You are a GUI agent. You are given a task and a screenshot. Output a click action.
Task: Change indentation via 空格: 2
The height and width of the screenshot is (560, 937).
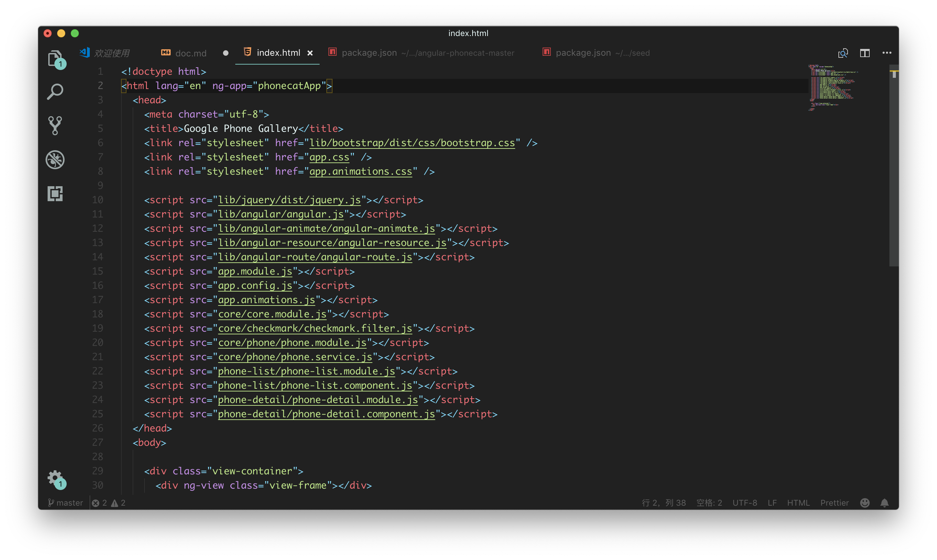pyautogui.click(x=709, y=503)
